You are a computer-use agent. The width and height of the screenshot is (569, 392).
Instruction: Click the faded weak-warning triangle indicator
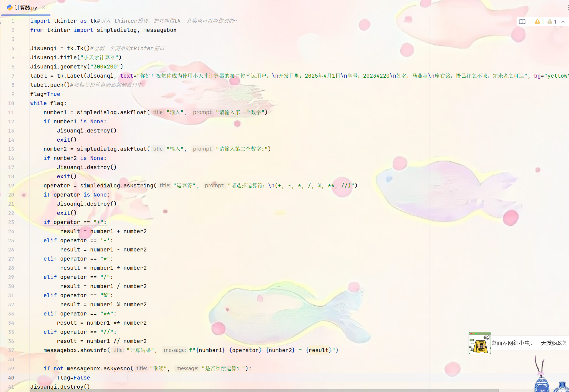click(550, 22)
